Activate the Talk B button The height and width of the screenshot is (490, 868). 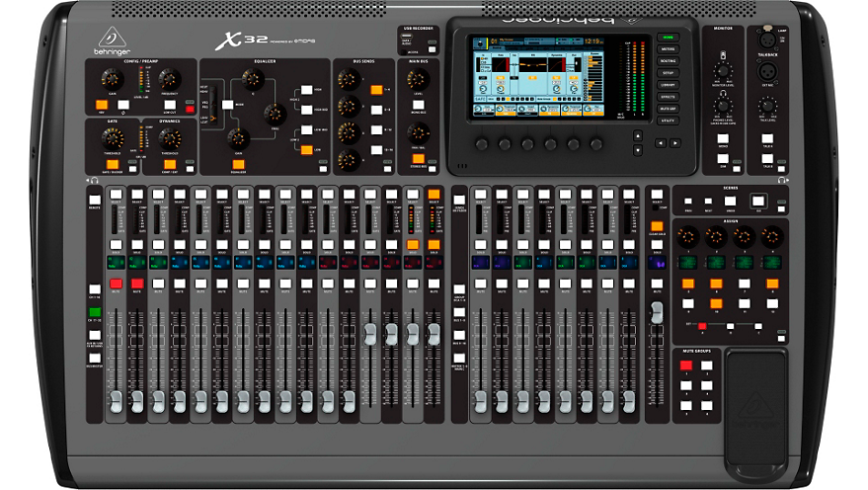[x=767, y=159]
